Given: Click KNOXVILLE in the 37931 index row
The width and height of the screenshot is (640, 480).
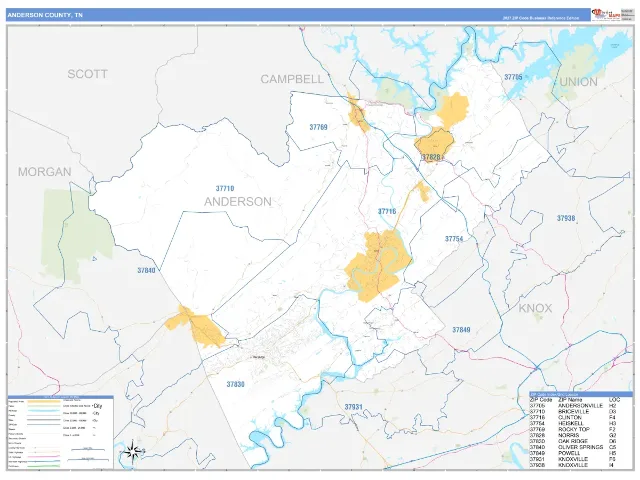Looking at the screenshot, I should click(x=573, y=459).
